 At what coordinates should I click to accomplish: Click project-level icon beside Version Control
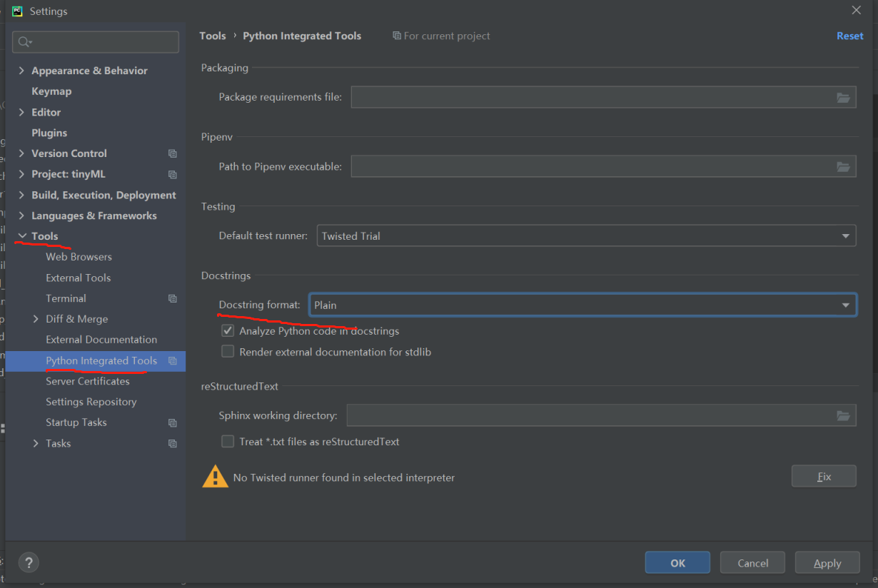coord(172,153)
